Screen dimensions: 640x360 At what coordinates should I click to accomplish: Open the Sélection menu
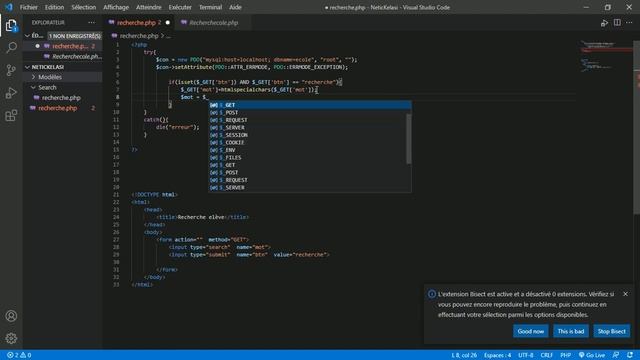tap(84, 7)
